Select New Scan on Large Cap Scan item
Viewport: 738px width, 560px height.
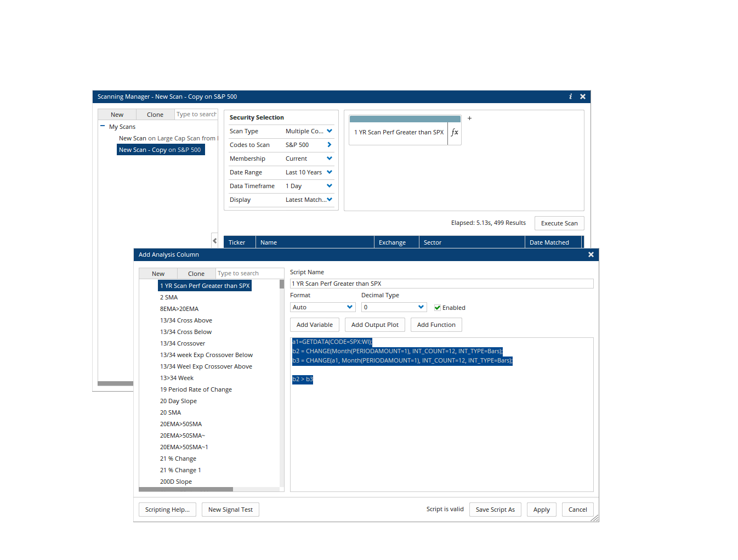tap(167, 138)
